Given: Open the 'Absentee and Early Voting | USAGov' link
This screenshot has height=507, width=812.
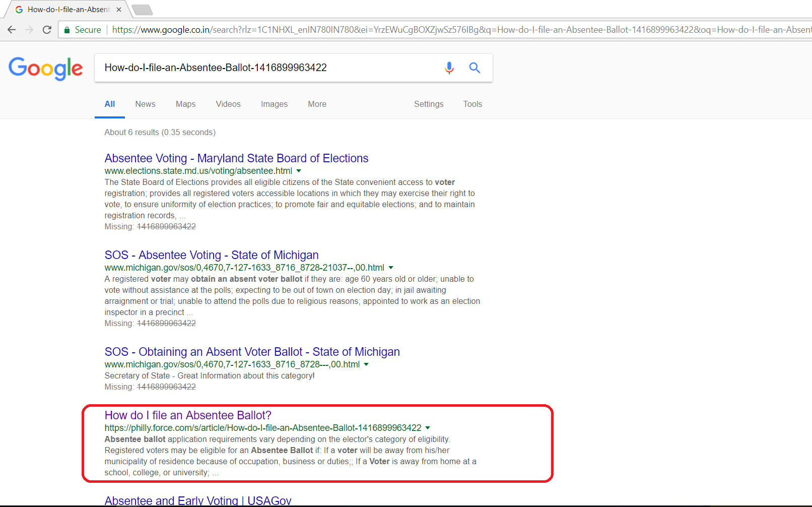Looking at the screenshot, I should point(197,500).
